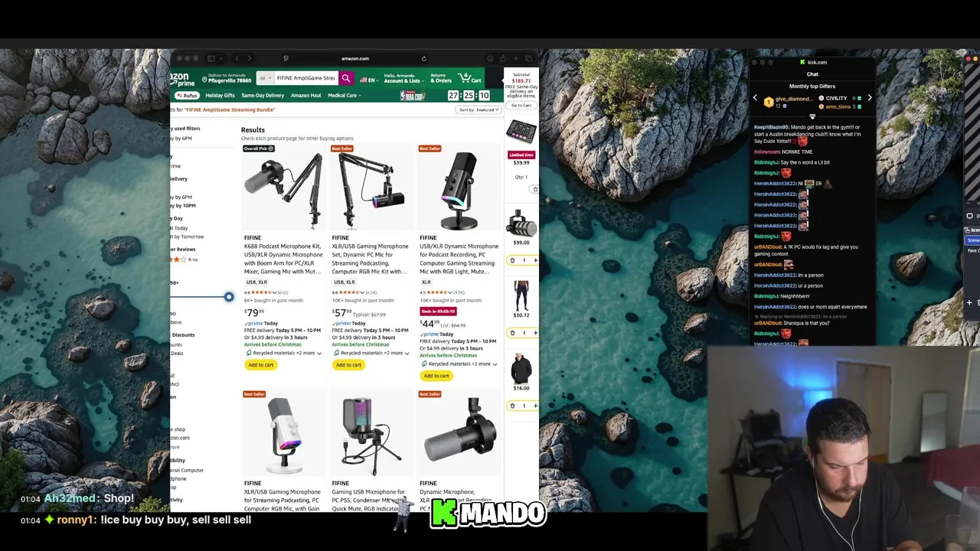Open the black hoodie thumbnail in cart sidebar
Screen dimensions: 980x551
pos(521,369)
